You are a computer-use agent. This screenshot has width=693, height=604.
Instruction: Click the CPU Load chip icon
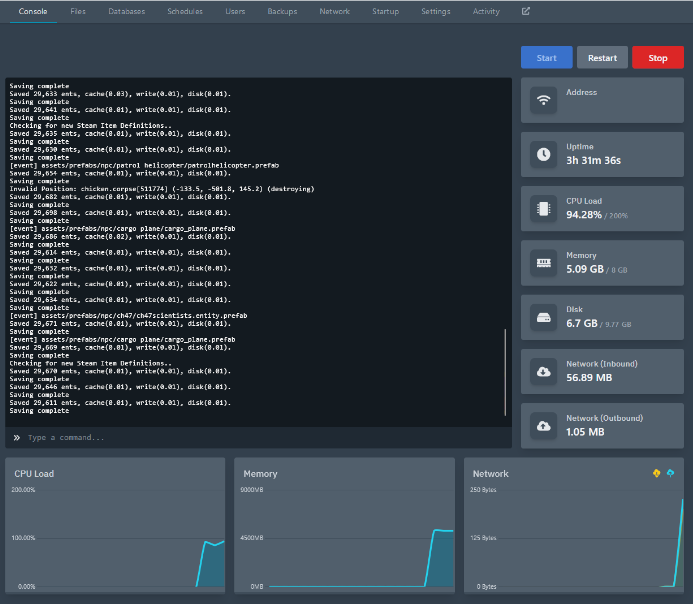click(x=544, y=209)
